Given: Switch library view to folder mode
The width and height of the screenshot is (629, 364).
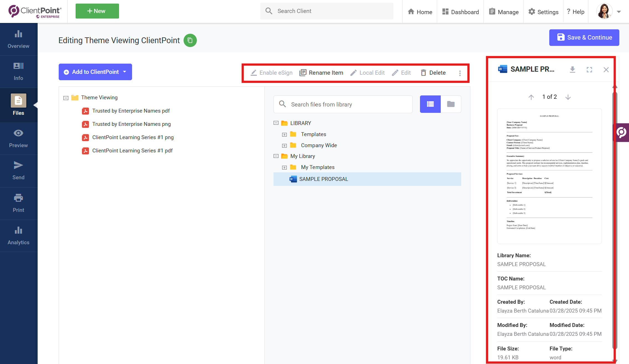Looking at the screenshot, I should (x=451, y=104).
